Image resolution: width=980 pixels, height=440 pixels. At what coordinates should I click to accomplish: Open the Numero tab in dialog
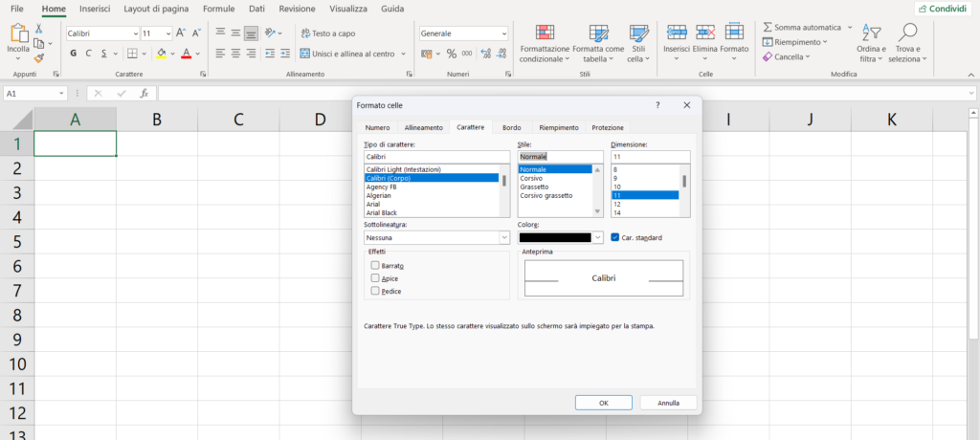[x=377, y=127]
